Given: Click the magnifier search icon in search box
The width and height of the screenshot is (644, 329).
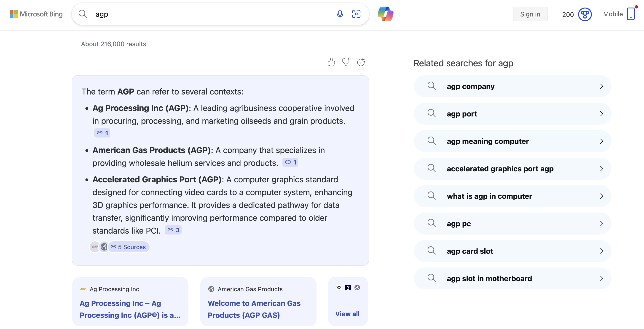Looking at the screenshot, I should point(83,14).
